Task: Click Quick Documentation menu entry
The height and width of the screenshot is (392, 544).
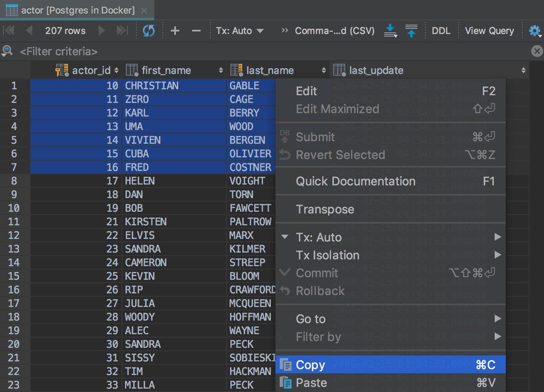Action: click(356, 181)
